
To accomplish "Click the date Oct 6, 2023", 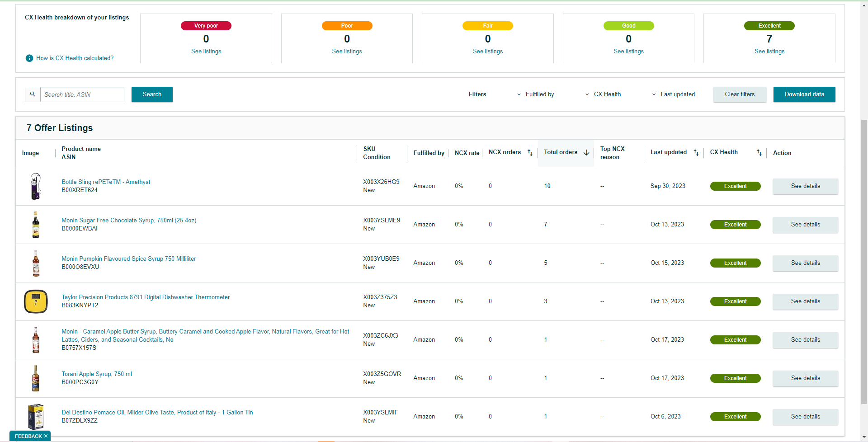I will point(665,417).
